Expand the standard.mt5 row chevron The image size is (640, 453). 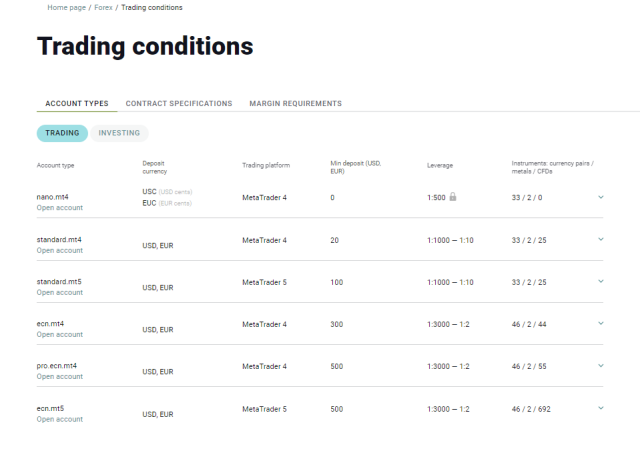click(x=601, y=281)
